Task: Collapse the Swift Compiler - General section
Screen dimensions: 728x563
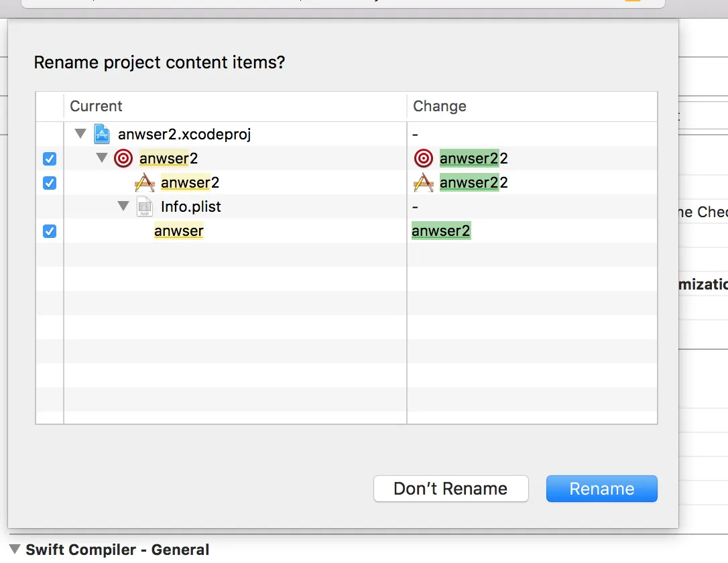Action: coord(15,550)
